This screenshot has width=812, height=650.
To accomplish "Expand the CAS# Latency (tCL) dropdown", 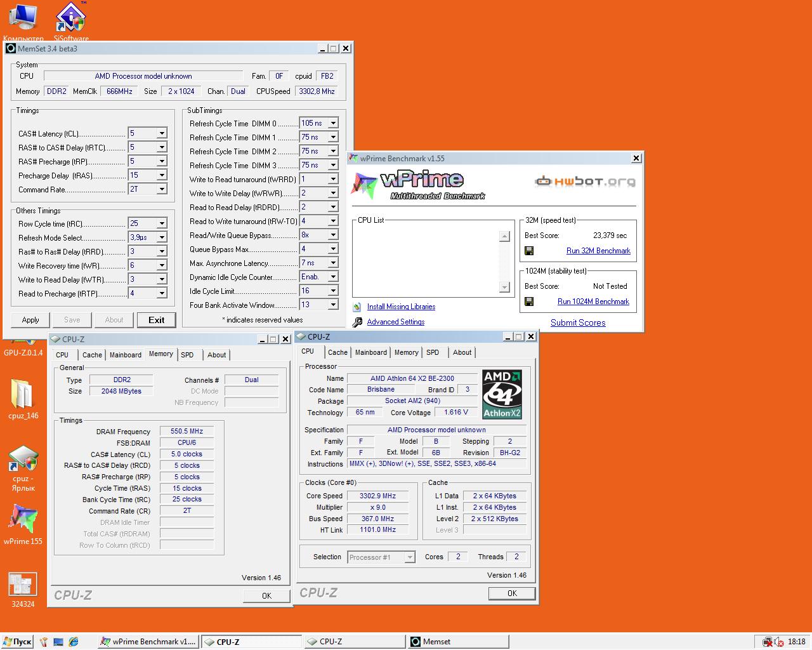I will point(162,133).
